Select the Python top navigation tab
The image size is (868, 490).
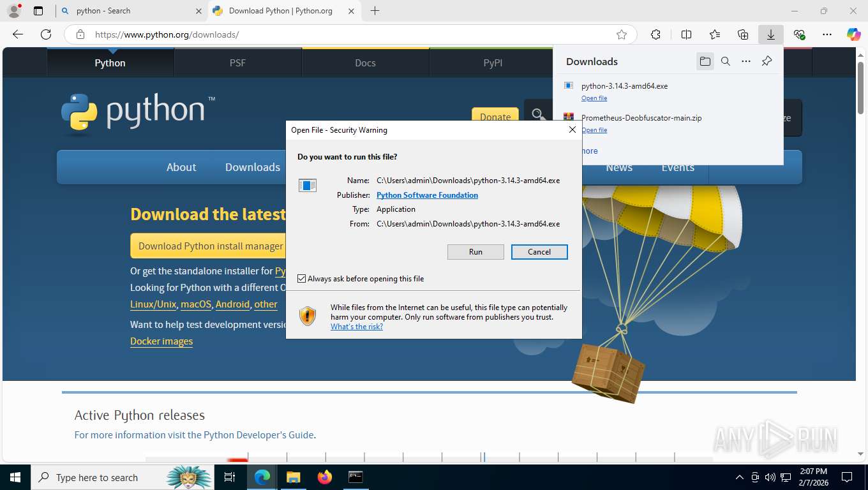[110, 63]
